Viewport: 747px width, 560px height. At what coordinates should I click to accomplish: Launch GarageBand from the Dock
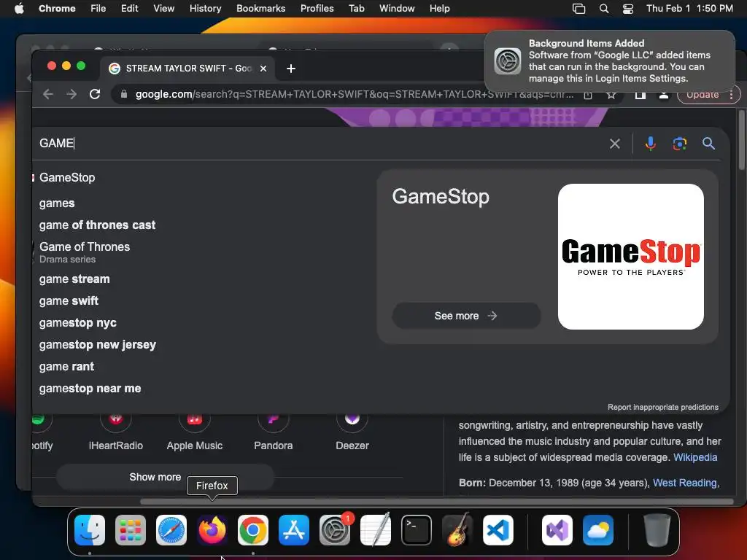(457, 530)
